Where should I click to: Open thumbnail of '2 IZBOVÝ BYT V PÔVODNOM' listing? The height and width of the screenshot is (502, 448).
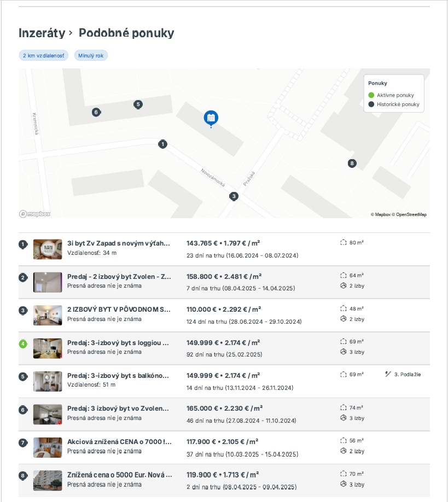pyautogui.click(x=48, y=315)
